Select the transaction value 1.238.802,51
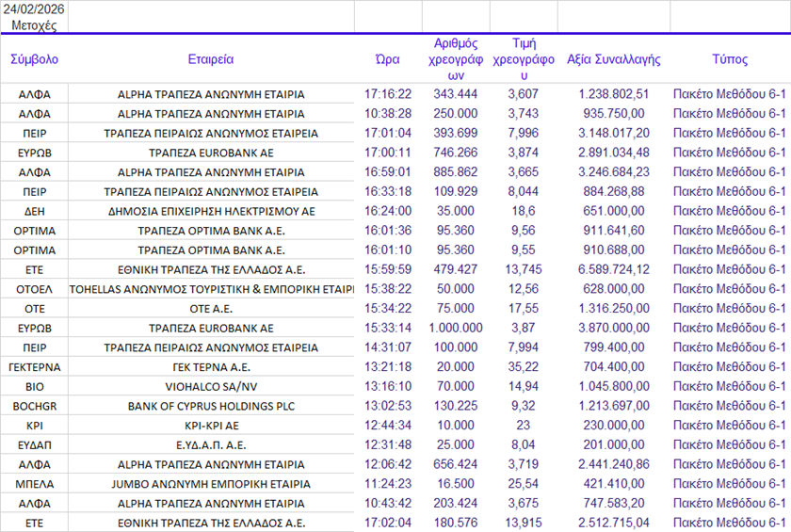 (614, 94)
